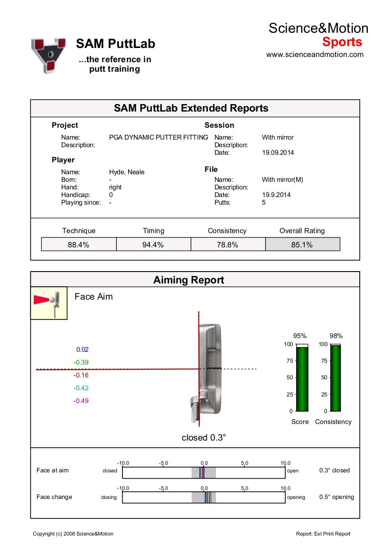Viewport: 392px width, 555px height.
Task: Click the SAM PuttLab title text
Action: pos(115,44)
